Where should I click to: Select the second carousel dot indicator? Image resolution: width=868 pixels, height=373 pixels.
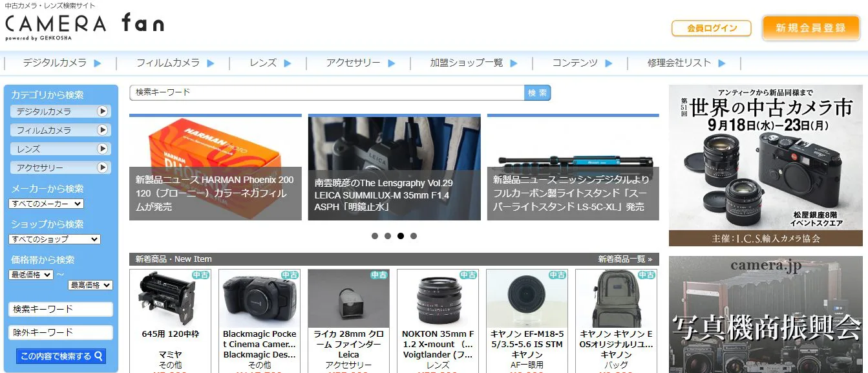(388, 236)
